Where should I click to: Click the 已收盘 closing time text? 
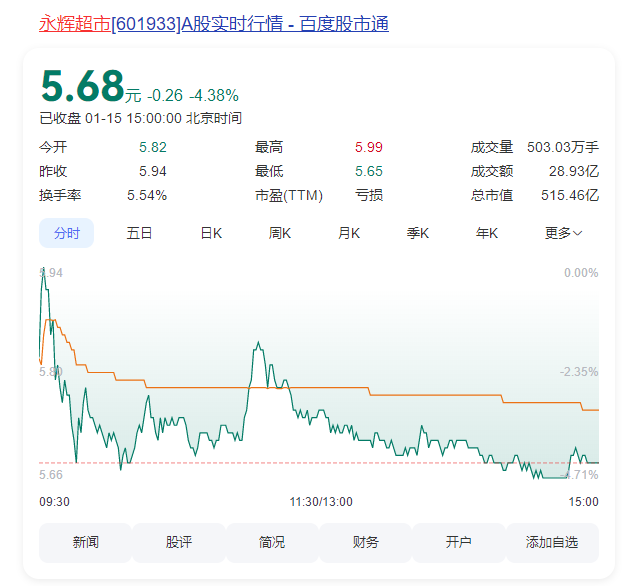(141, 118)
